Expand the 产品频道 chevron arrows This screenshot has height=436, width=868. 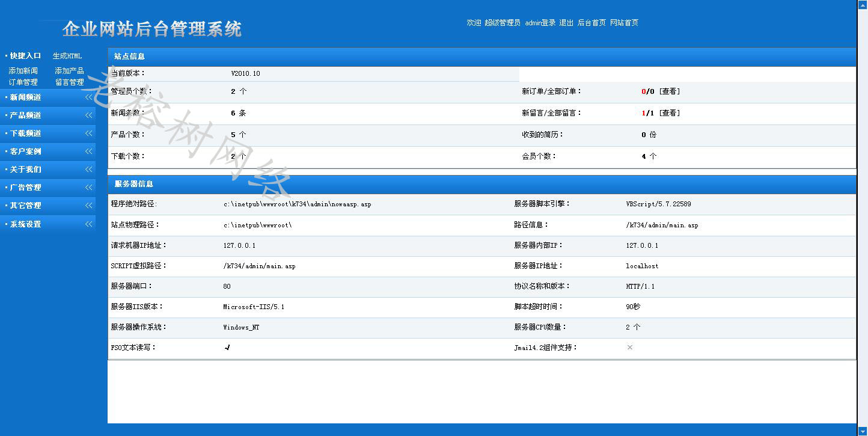click(x=88, y=115)
